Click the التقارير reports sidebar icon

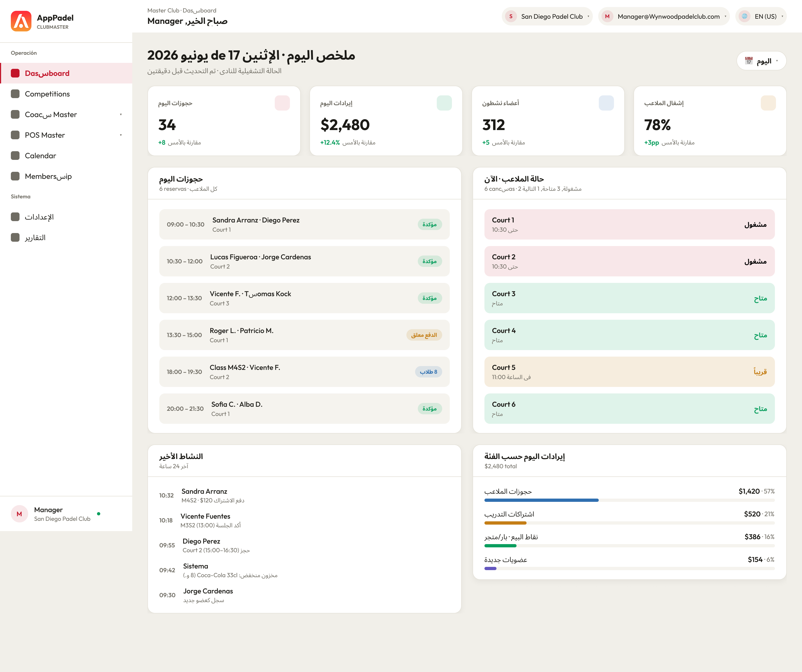point(15,238)
